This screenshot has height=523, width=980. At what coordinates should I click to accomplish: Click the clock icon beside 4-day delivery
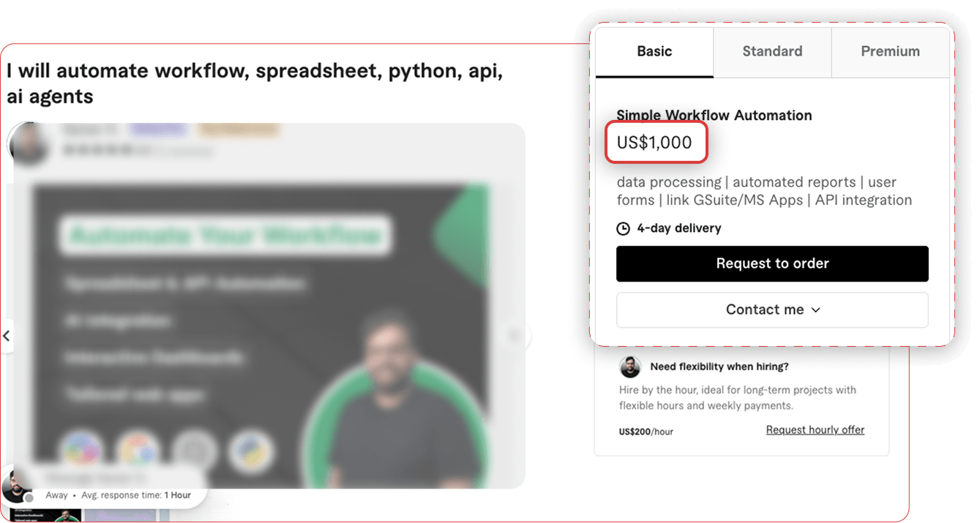pyautogui.click(x=623, y=229)
